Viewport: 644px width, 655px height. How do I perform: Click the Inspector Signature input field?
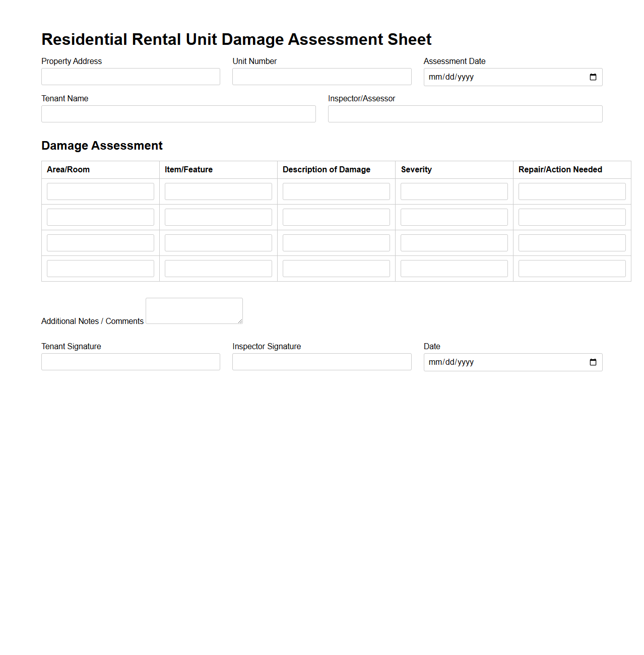[321, 362]
